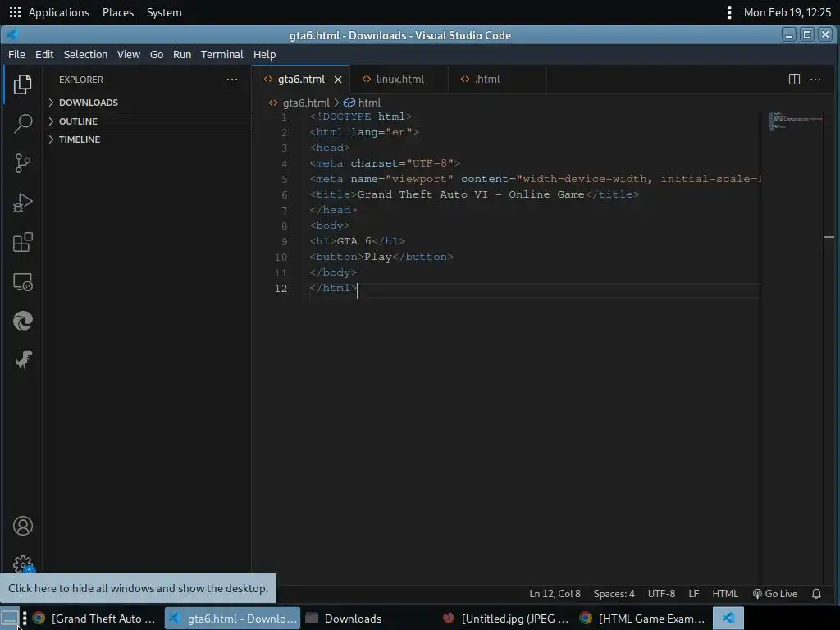Image resolution: width=840 pixels, height=630 pixels.
Task: Place cursor on the title line text
Action: coord(474,194)
